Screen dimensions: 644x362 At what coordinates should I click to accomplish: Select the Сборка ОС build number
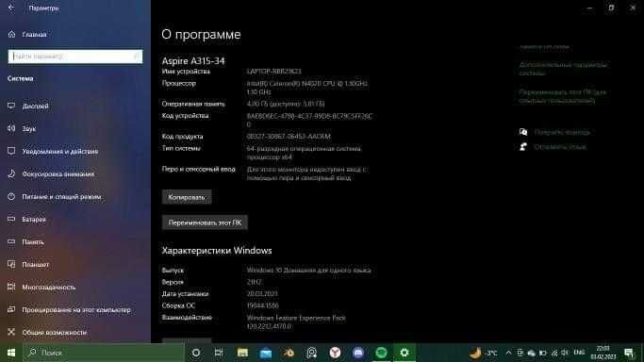pyautogui.click(x=263, y=305)
